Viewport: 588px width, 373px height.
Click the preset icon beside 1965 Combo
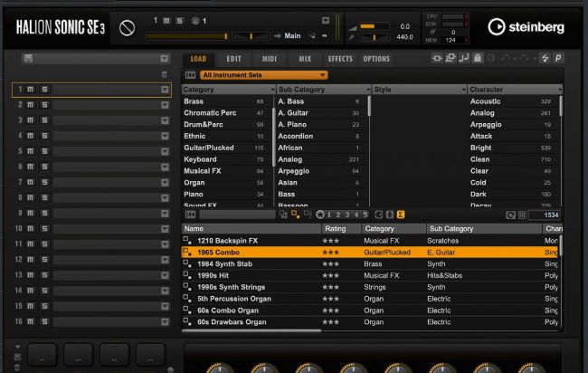click(187, 253)
